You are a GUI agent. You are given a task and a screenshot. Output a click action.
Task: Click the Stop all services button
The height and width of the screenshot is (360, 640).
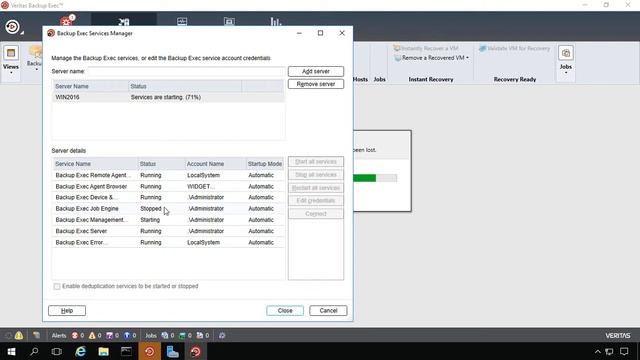click(x=316, y=175)
